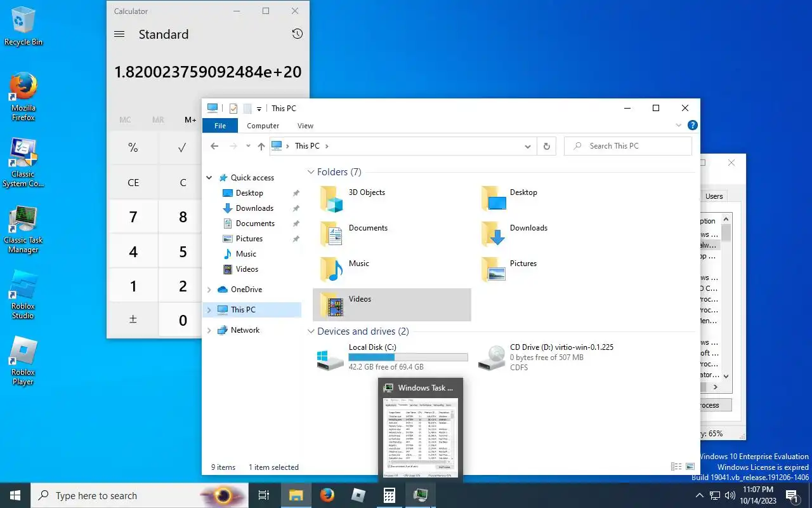Image resolution: width=812 pixels, height=508 pixels.
Task: Click the square root key in Calculator
Action: pyautogui.click(x=183, y=147)
